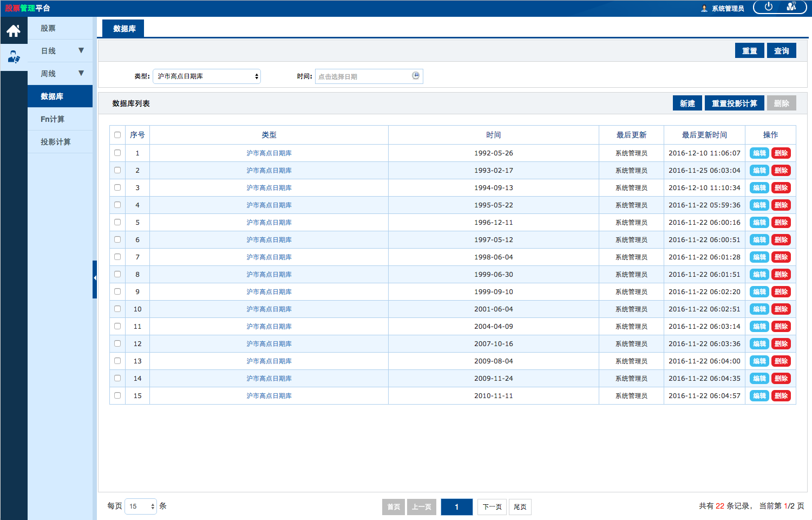Click the user management icon in sidebar

(x=14, y=57)
